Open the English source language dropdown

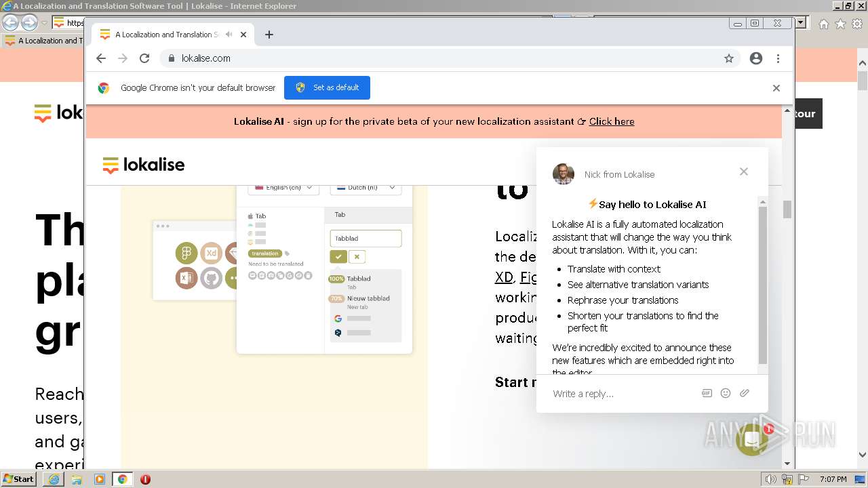(283, 188)
